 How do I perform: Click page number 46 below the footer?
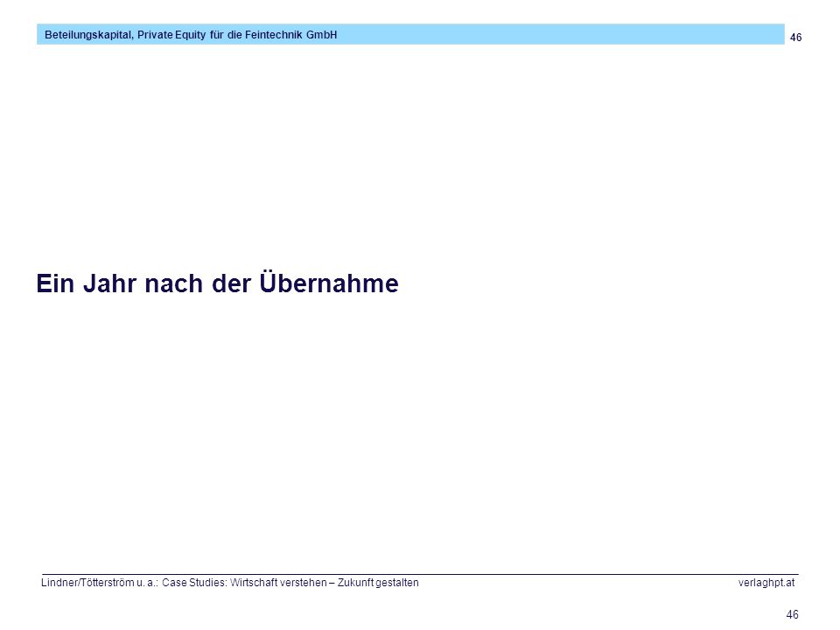coord(792,614)
